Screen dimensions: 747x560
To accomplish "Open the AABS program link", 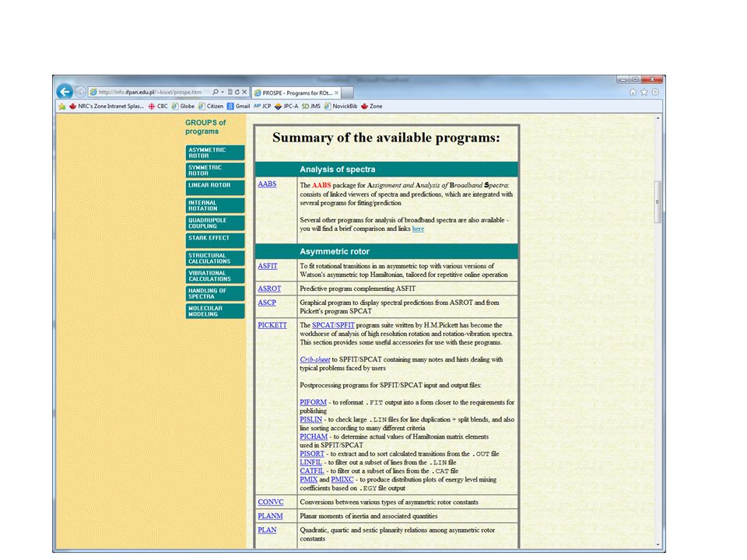I will coord(267,184).
